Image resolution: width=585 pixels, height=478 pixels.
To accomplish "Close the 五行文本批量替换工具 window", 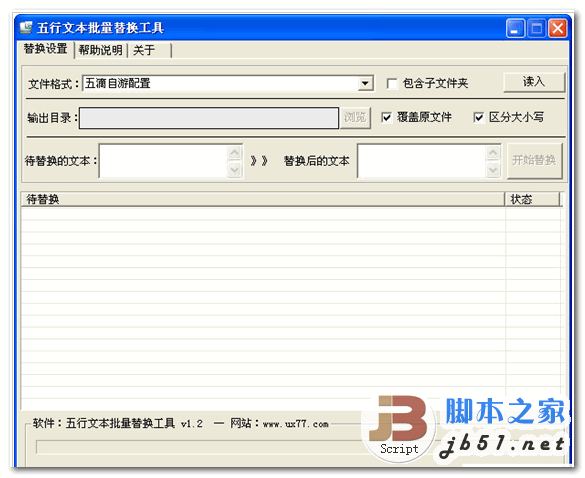I will point(558,28).
